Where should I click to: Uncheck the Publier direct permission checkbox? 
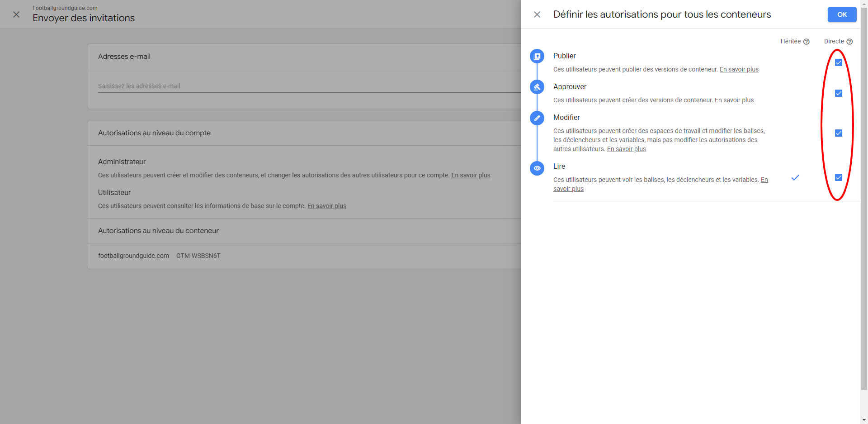point(838,62)
